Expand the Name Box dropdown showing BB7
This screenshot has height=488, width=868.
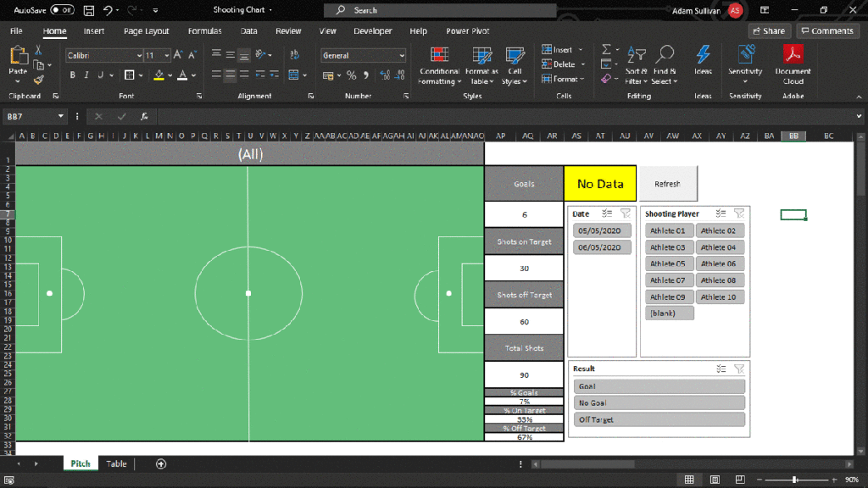[x=61, y=116]
